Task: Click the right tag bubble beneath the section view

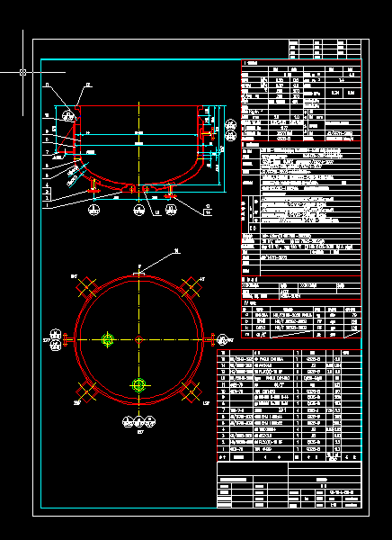Action: [171, 210]
